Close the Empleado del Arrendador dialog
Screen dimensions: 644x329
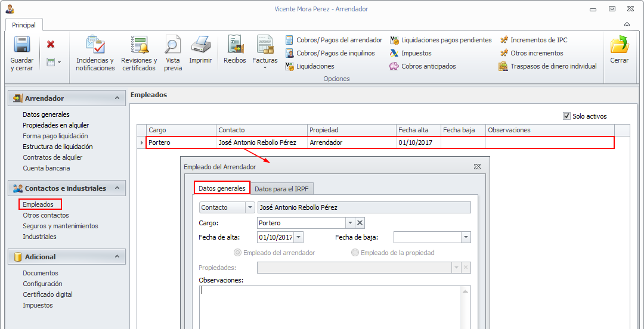pyautogui.click(x=477, y=167)
